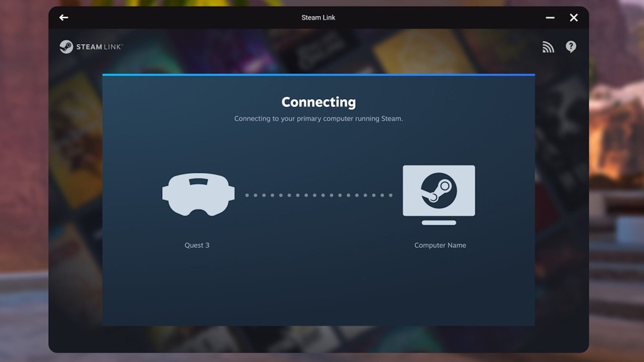The width and height of the screenshot is (644, 362).
Task: Click the monitor stand below Steam screen
Action: [439, 223]
